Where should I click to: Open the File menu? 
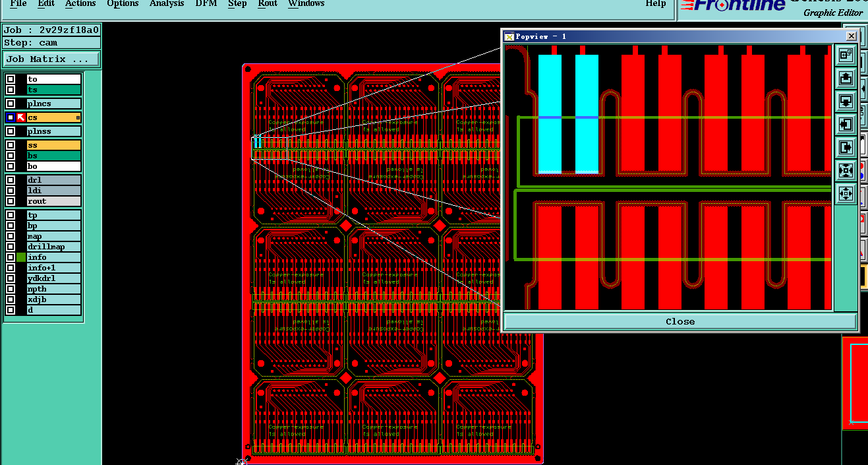point(18,4)
